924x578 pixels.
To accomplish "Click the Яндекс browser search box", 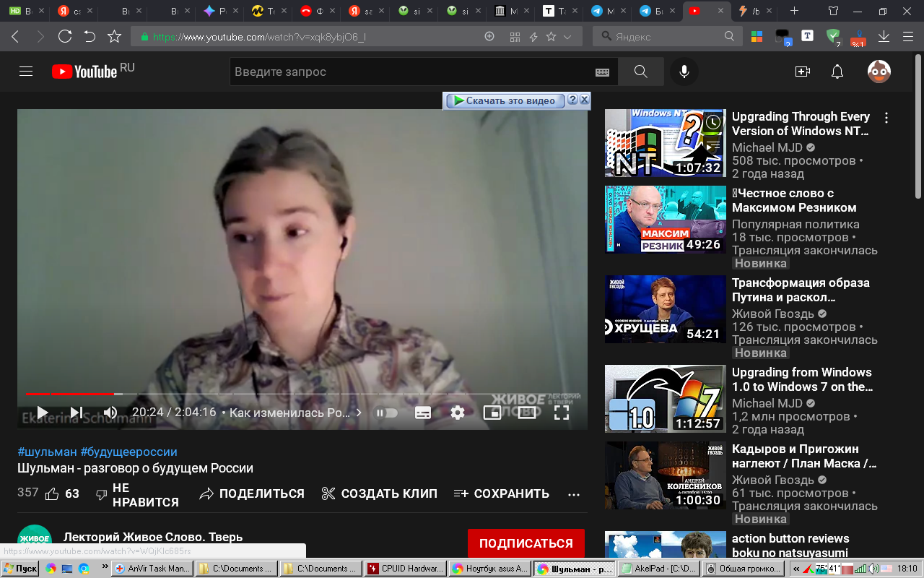I will coord(666,37).
